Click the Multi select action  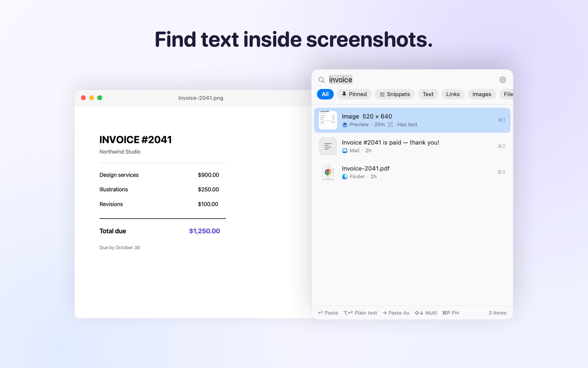point(426,313)
